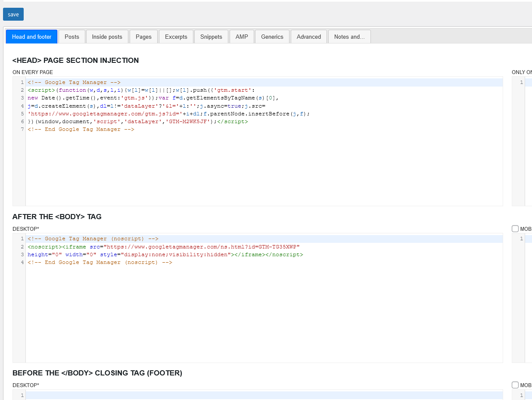Viewport: 532px width, 400px height.
Task: Open the Generics tab
Action: tap(272, 37)
